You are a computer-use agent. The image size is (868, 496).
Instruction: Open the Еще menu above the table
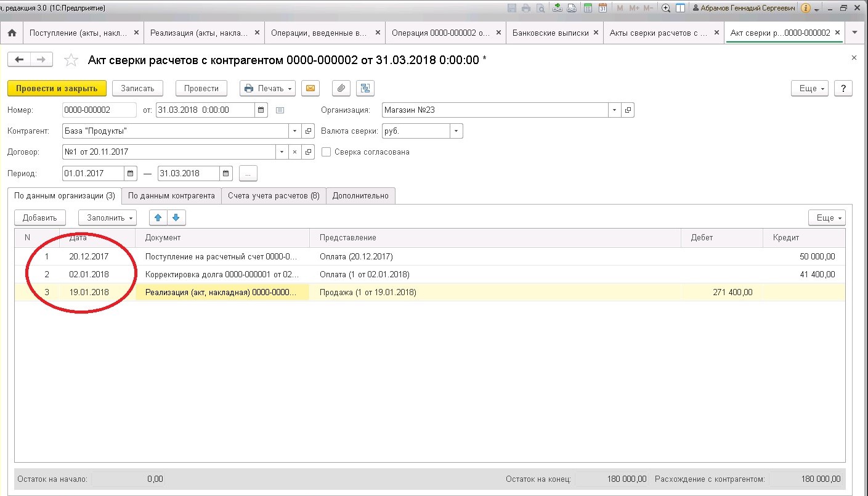point(827,218)
